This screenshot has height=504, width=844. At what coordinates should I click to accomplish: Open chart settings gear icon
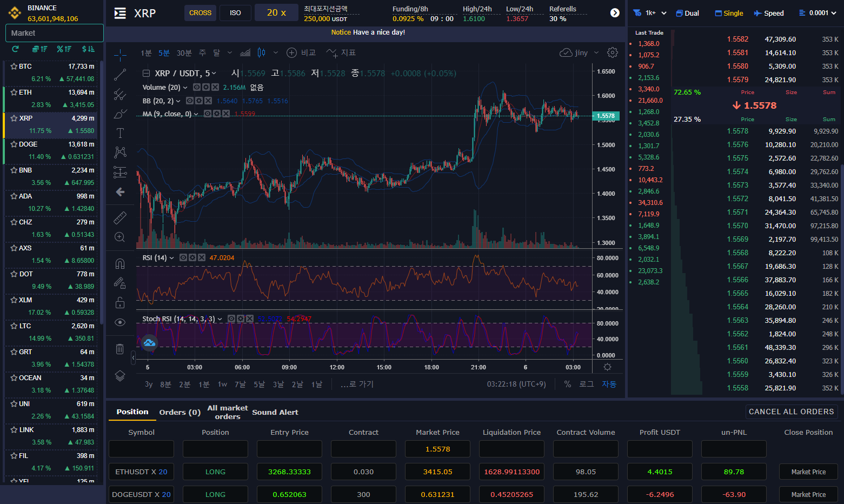612,52
